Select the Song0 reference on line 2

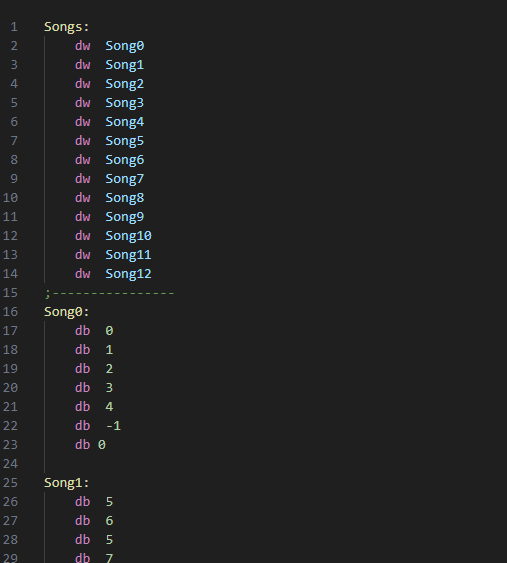[125, 46]
